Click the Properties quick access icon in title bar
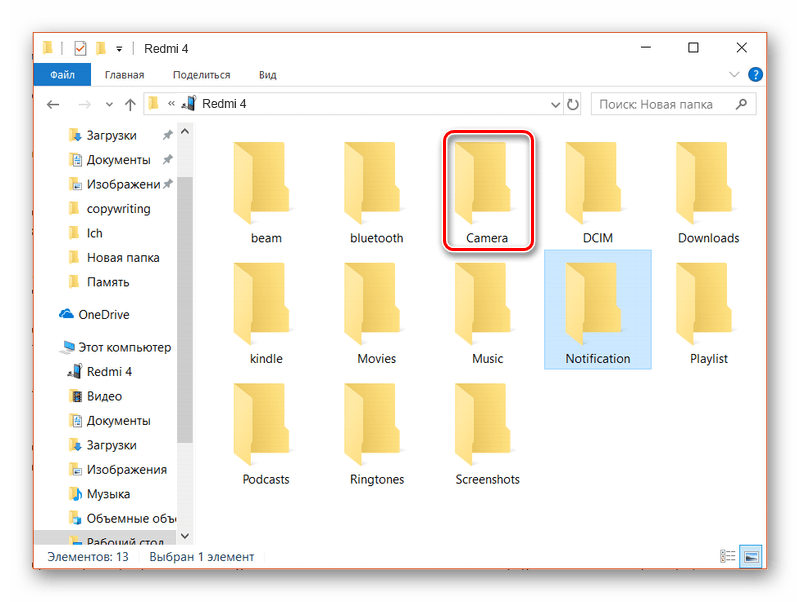 [x=80, y=48]
